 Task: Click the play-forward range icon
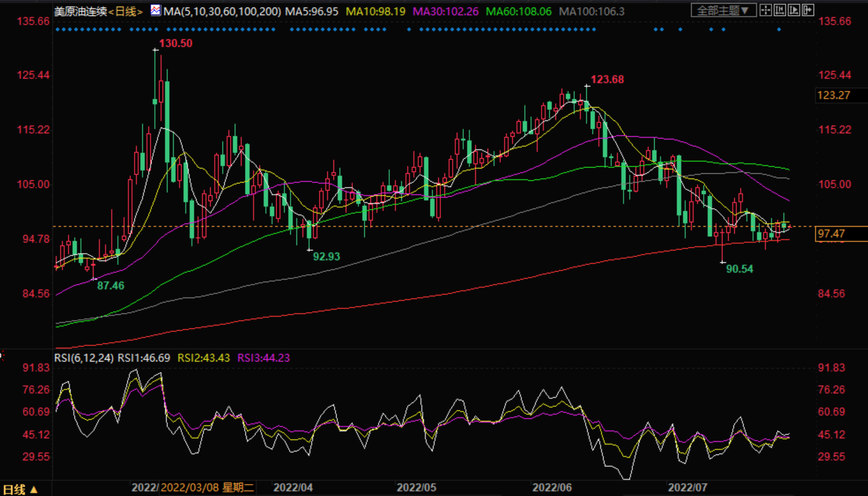pyautogui.click(x=794, y=11)
